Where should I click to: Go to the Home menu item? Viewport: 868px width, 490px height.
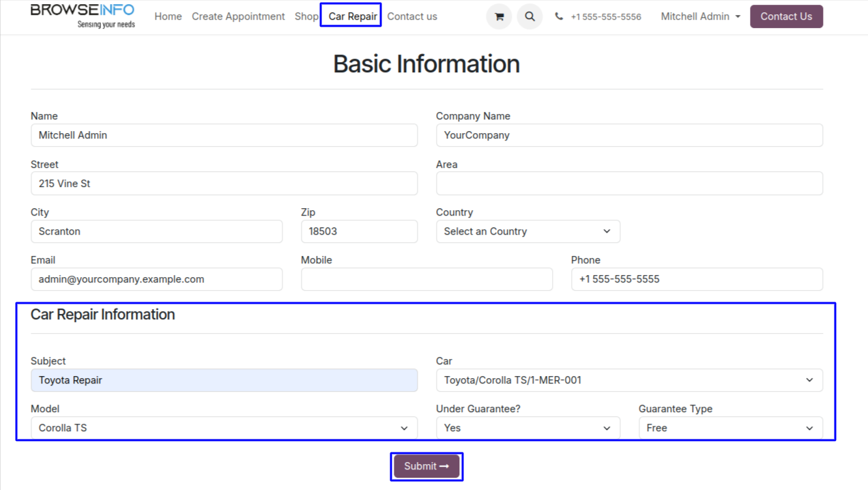click(x=168, y=16)
